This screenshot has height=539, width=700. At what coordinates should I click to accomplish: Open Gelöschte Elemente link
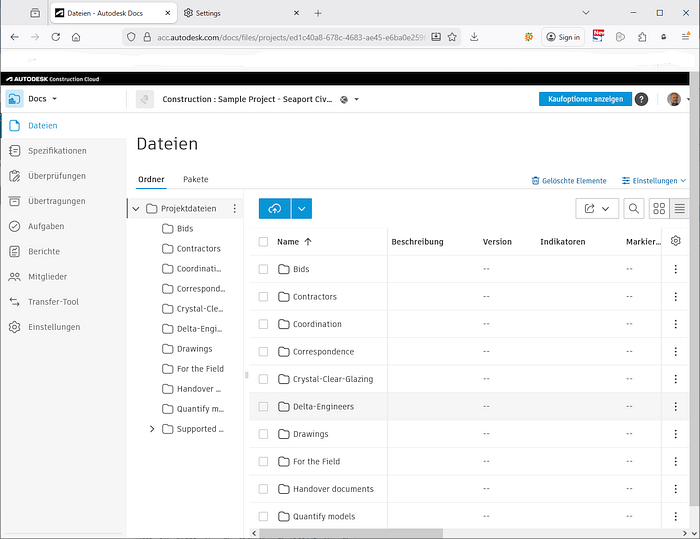point(569,181)
